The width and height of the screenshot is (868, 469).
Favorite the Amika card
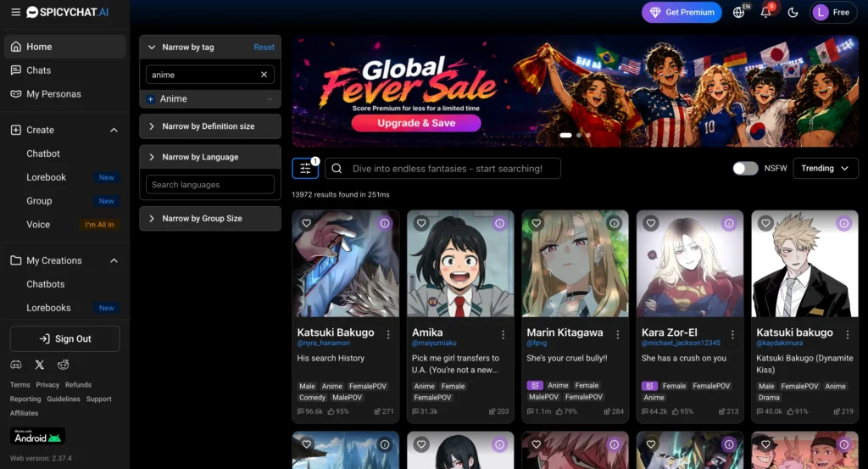click(x=421, y=223)
